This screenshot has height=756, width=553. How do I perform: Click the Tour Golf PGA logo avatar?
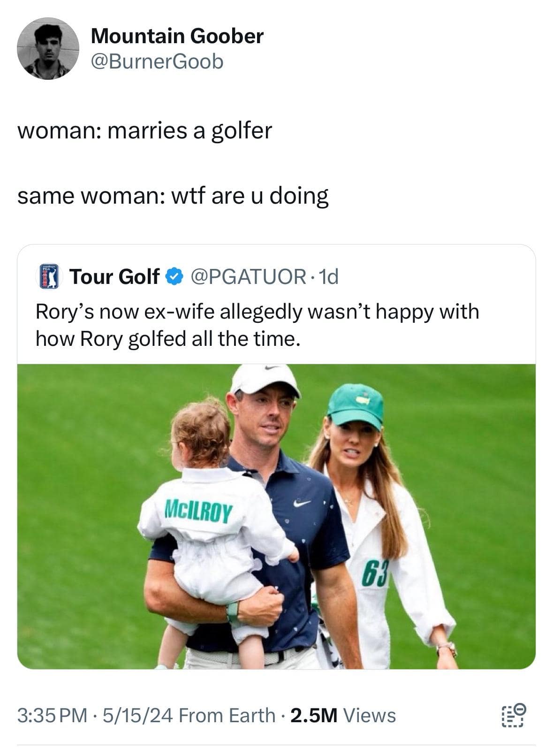pyautogui.click(x=49, y=276)
